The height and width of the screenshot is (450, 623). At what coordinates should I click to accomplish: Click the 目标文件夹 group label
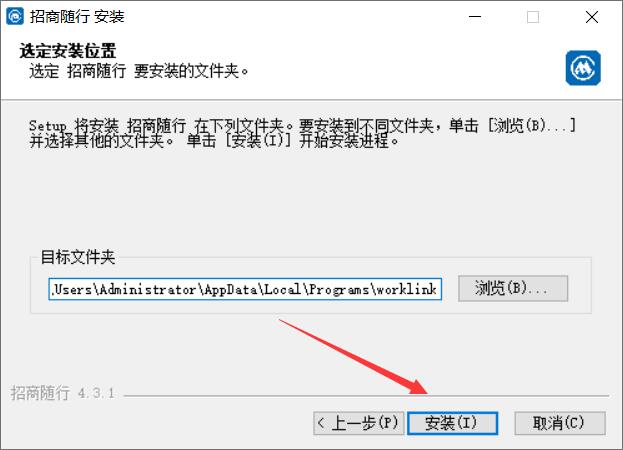(x=78, y=257)
